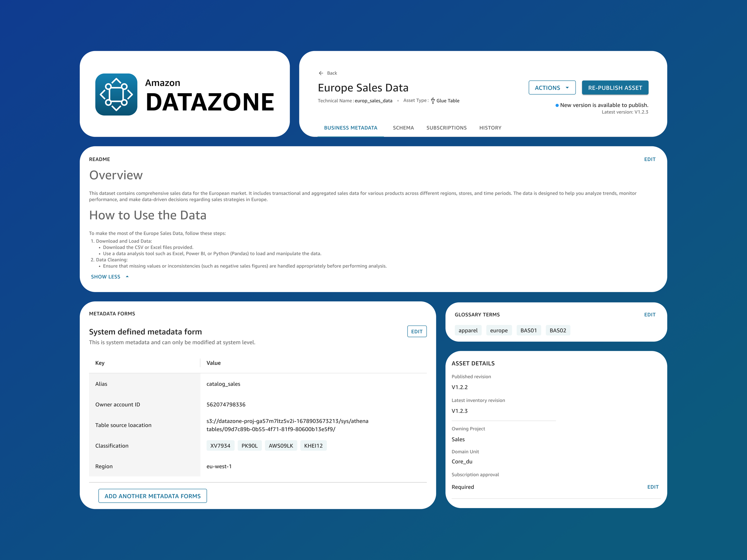
Task: Select the BAS02 glossary term chip
Action: point(558,330)
